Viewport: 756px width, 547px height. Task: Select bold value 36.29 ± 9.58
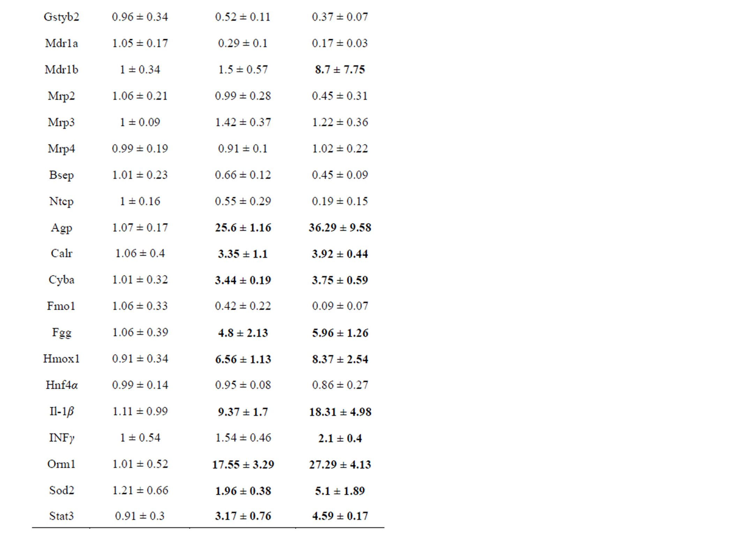click(340, 227)
